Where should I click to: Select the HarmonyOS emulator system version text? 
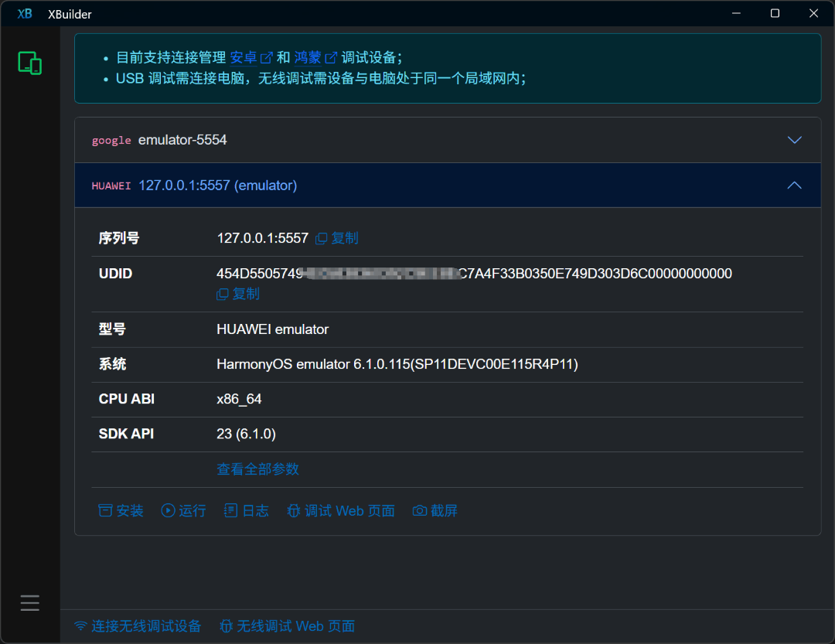[x=397, y=364]
